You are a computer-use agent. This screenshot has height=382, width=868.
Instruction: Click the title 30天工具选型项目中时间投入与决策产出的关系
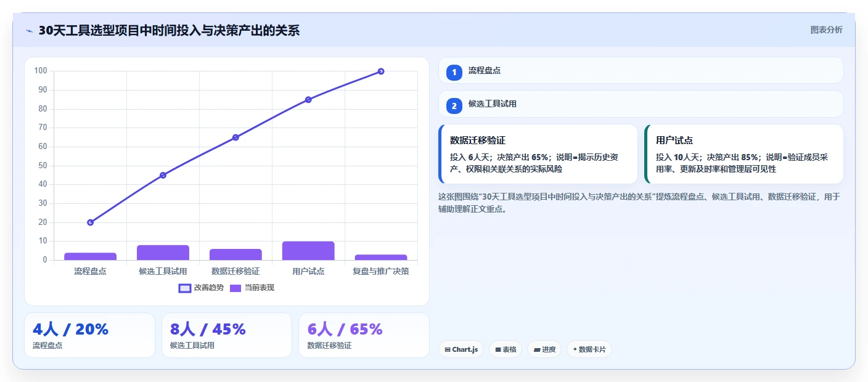[169, 30]
